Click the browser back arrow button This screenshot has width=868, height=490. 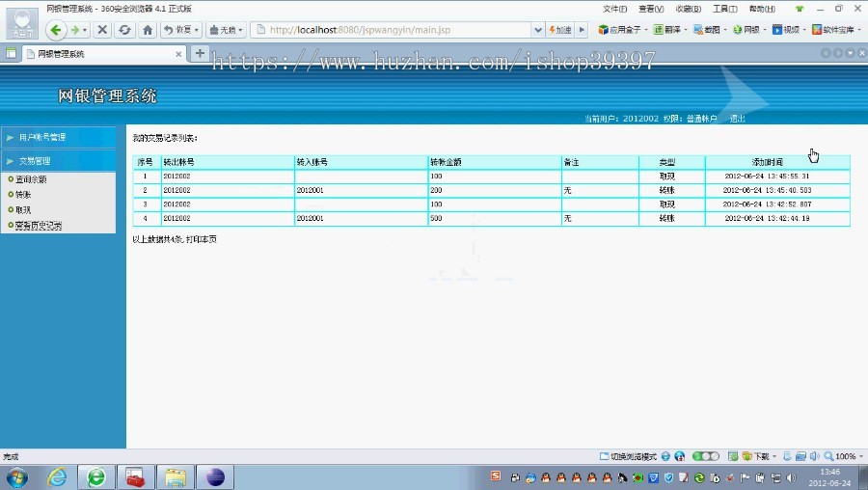55,30
